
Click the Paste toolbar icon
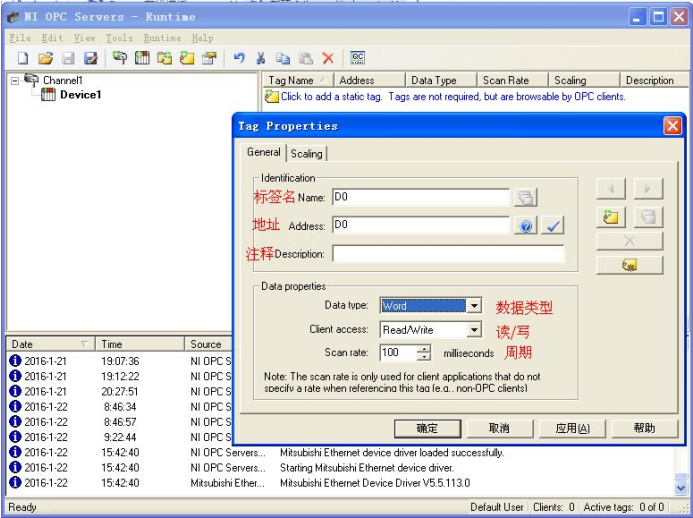[x=305, y=58]
